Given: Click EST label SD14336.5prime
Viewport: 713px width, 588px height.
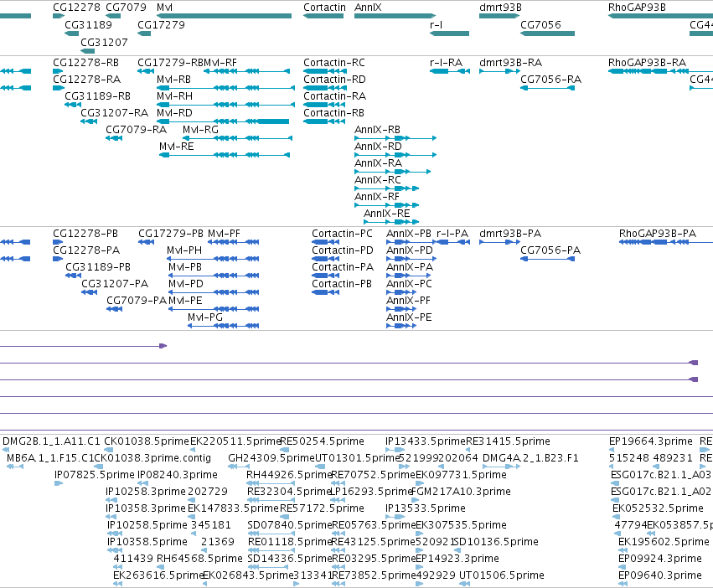Looking at the screenshot, I should [x=290, y=559].
